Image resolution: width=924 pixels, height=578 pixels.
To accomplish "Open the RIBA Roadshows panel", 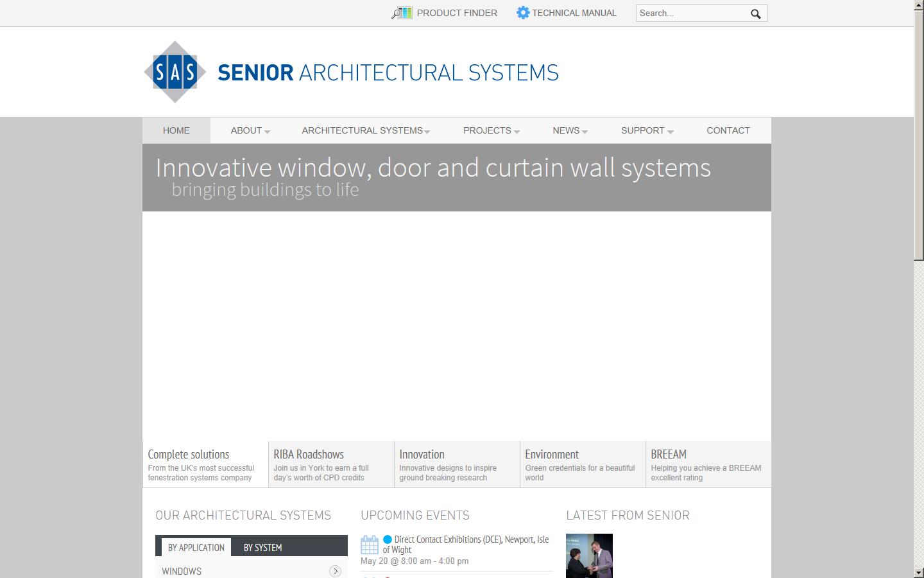I will click(x=330, y=464).
